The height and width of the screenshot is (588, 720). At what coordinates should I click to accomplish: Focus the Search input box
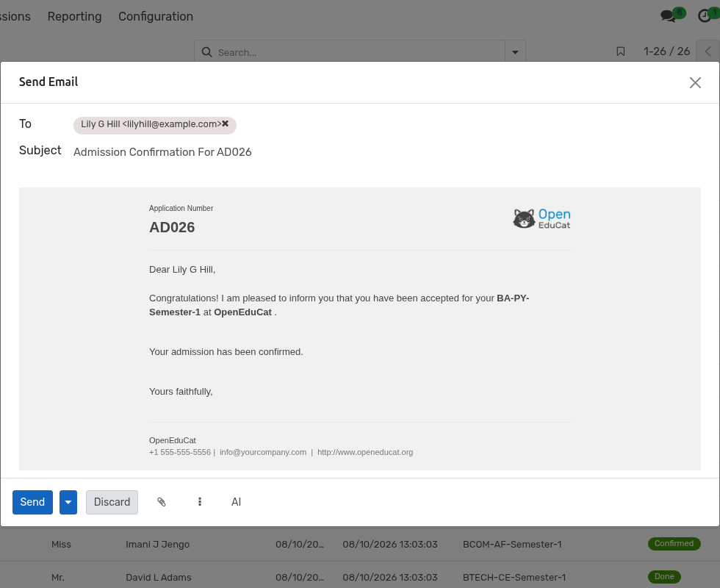(x=360, y=52)
